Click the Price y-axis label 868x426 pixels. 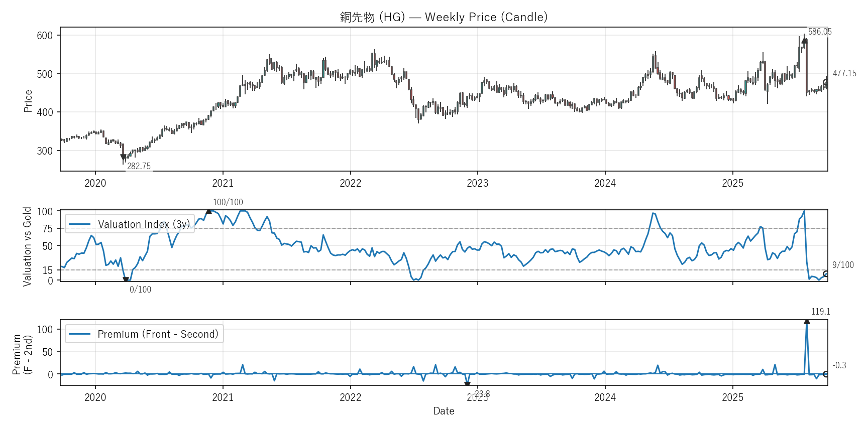point(28,101)
